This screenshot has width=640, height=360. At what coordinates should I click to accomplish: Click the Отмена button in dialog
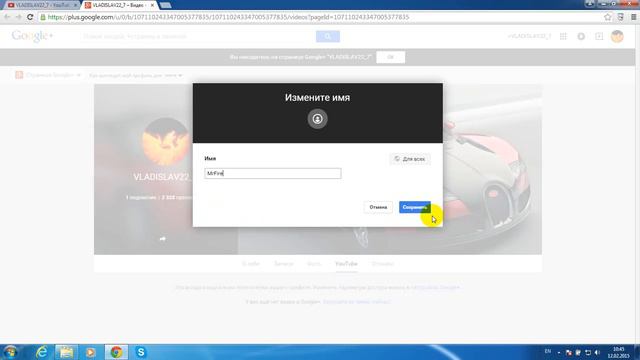[x=378, y=207]
